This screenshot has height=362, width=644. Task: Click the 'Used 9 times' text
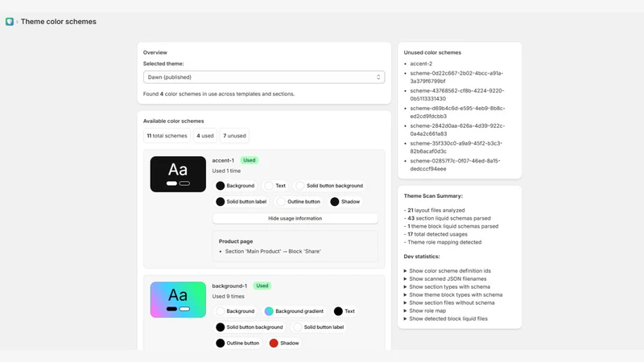(229, 296)
